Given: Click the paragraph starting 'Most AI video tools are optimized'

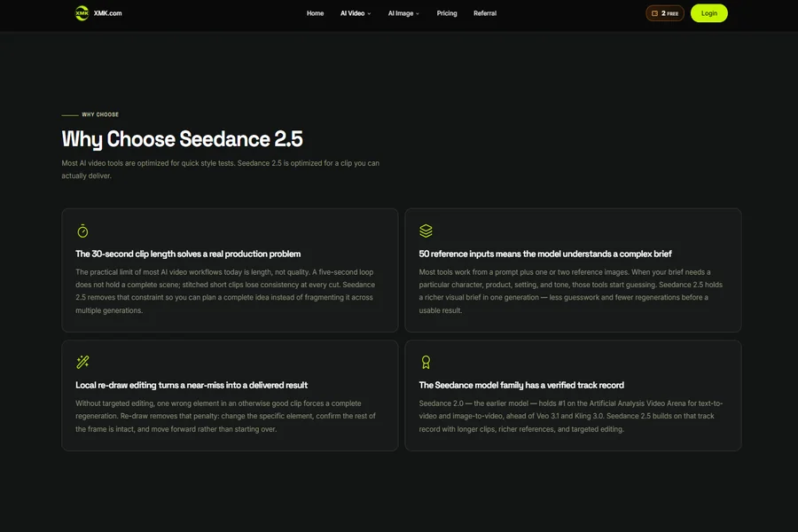Looking at the screenshot, I should point(221,169).
